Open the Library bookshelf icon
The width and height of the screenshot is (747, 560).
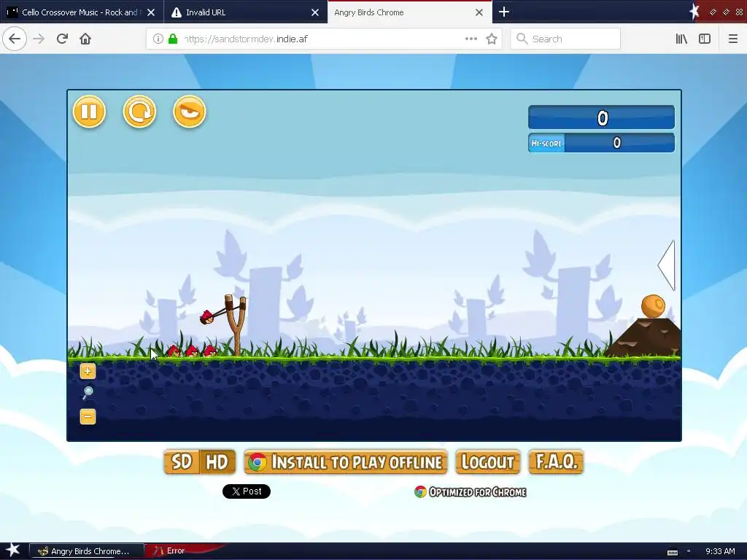681,39
